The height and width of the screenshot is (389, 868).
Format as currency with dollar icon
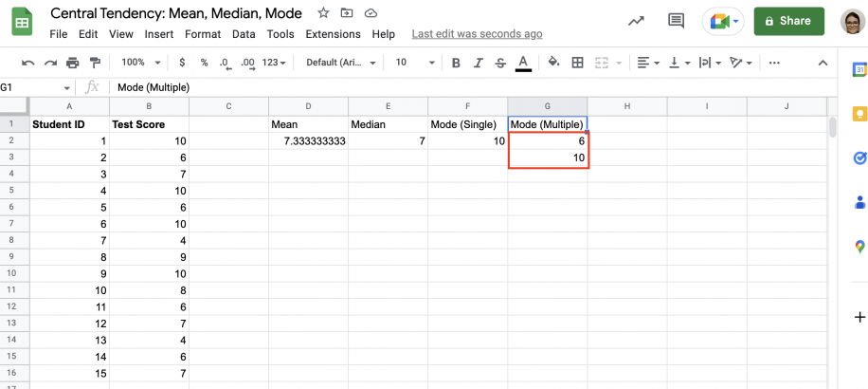tap(182, 63)
